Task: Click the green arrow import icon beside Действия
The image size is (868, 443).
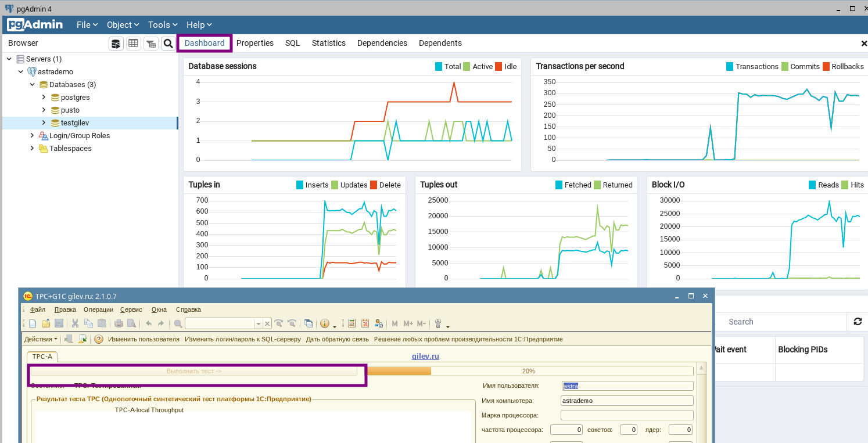Action: click(83, 339)
